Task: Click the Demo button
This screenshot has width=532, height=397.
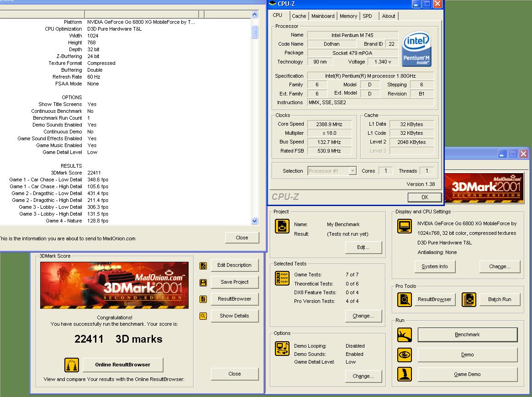Action: tap(468, 355)
